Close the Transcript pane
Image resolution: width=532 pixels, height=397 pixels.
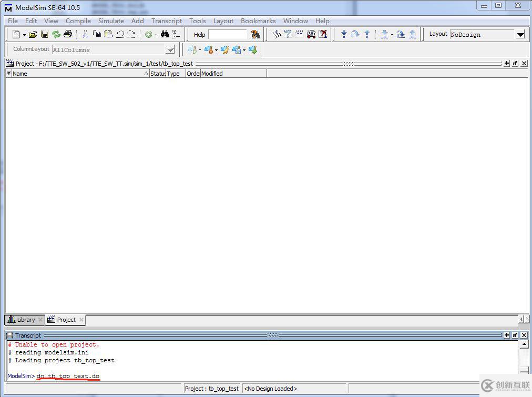click(524, 335)
